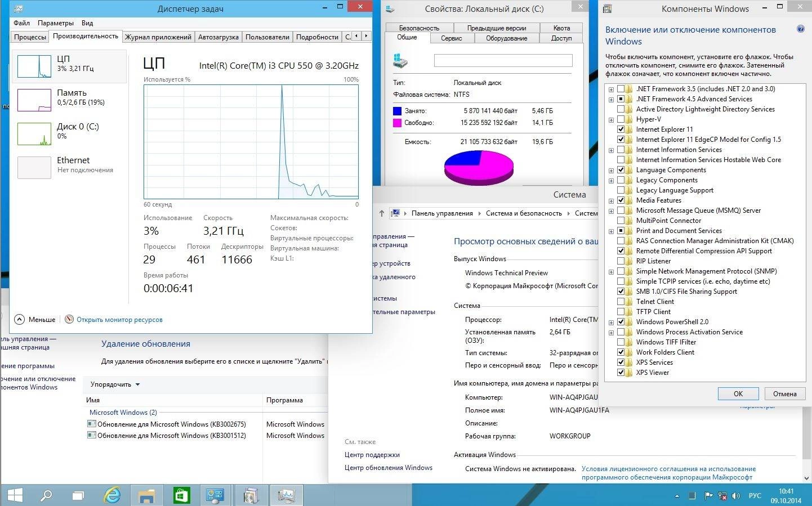Open File Explorer from the taskbar
This screenshot has width=812, height=506.
coord(146,496)
